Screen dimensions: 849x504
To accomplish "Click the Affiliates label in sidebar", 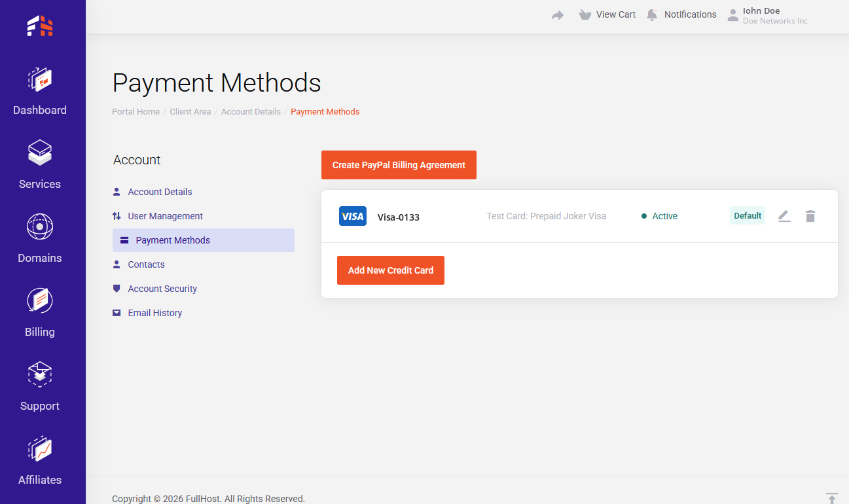I will pyautogui.click(x=40, y=480).
